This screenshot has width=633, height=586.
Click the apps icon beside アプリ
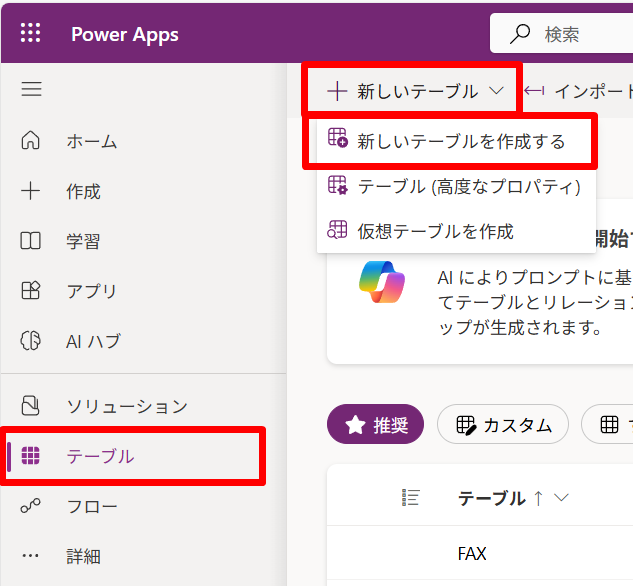(31, 291)
